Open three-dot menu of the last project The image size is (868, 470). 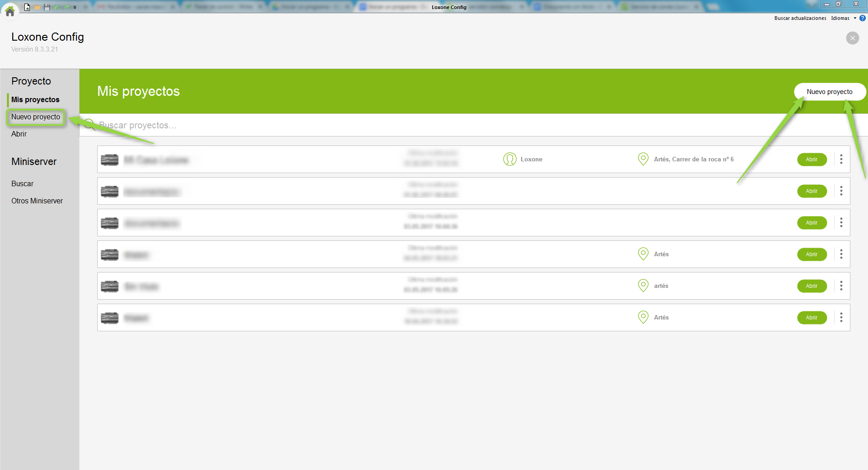click(x=841, y=317)
